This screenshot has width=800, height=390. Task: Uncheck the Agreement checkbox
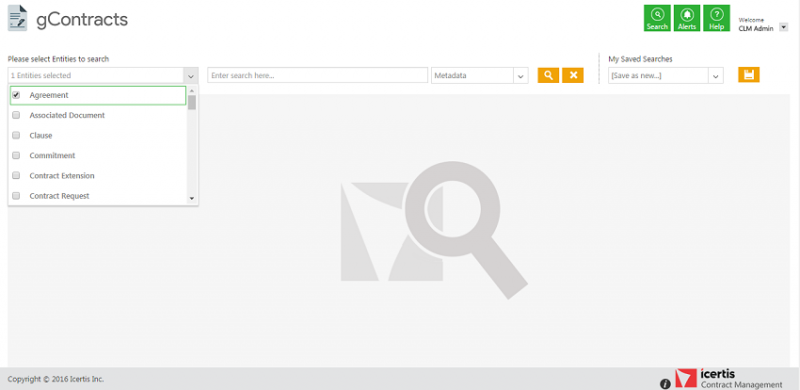pos(16,95)
